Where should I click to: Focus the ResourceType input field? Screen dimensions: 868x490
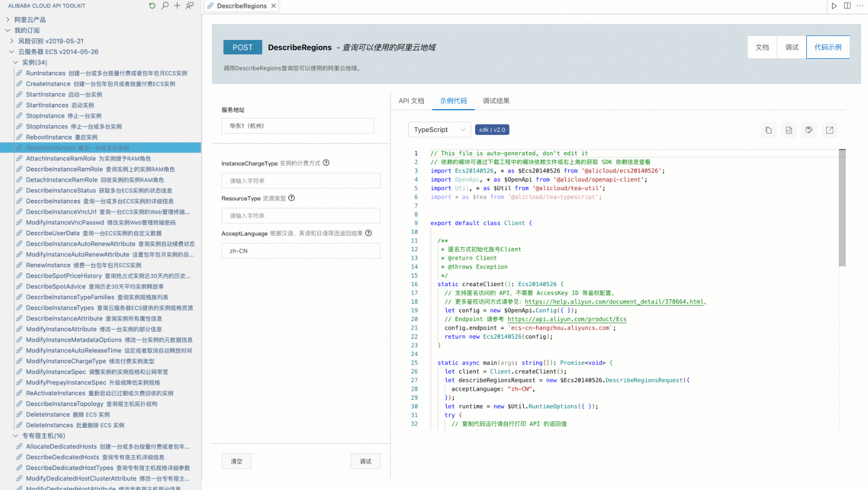coord(301,216)
